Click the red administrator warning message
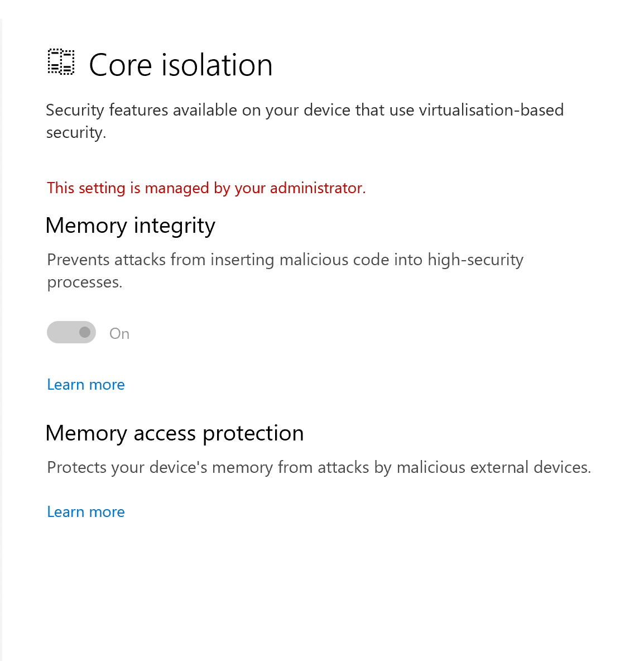 (206, 188)
